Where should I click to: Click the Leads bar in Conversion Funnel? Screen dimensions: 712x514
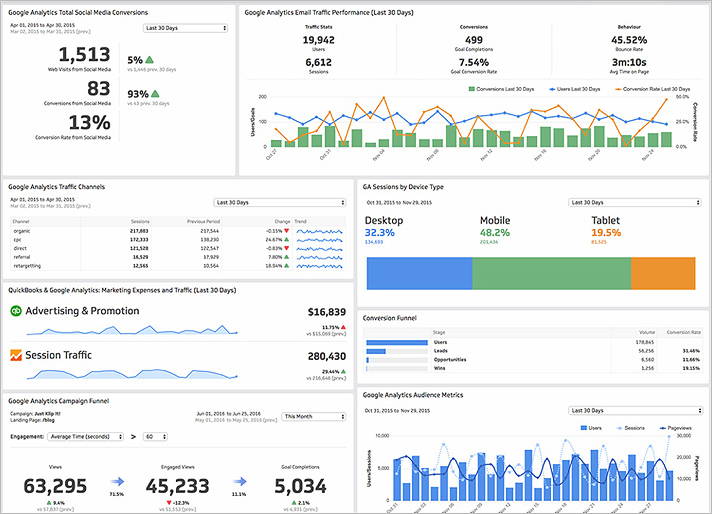[376, 351]
